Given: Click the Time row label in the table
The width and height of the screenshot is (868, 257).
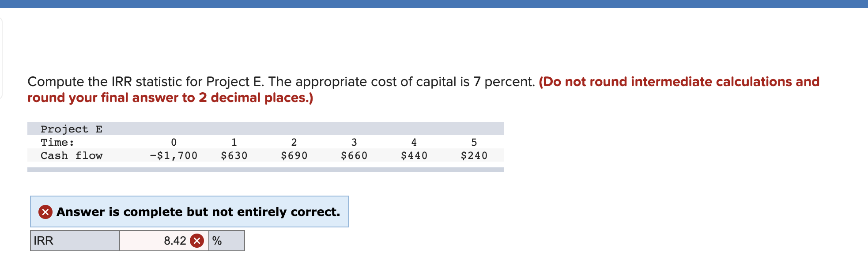Looking at the screenshot, I should [x=57, y=142].
